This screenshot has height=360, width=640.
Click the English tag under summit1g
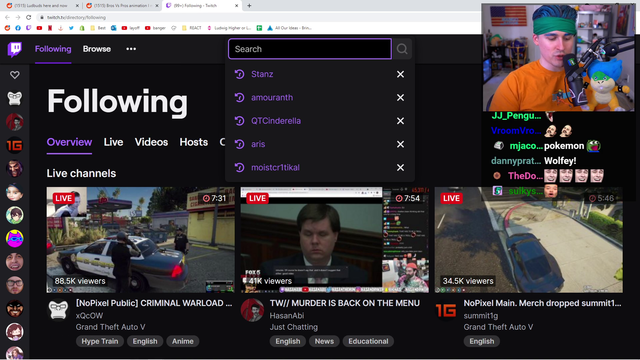[482, 341]
